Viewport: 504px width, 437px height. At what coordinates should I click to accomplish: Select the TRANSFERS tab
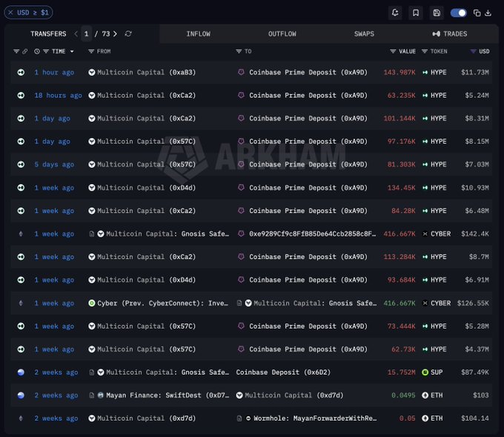[48, 34]
